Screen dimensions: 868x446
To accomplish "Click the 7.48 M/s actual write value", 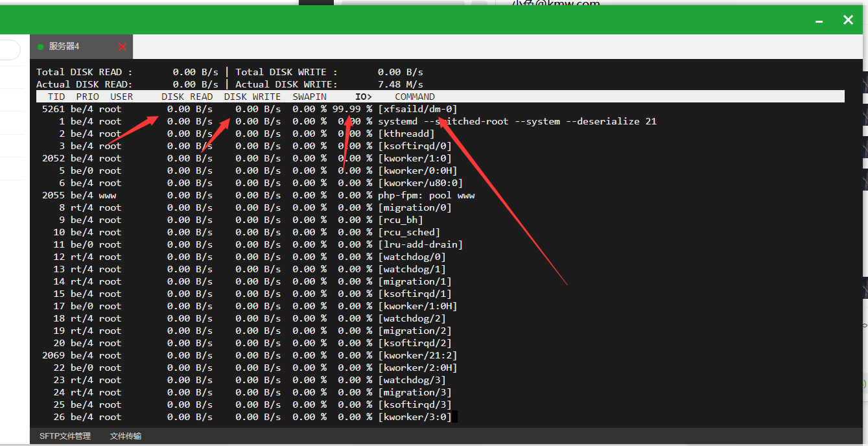I will click(x=401, y=84).
